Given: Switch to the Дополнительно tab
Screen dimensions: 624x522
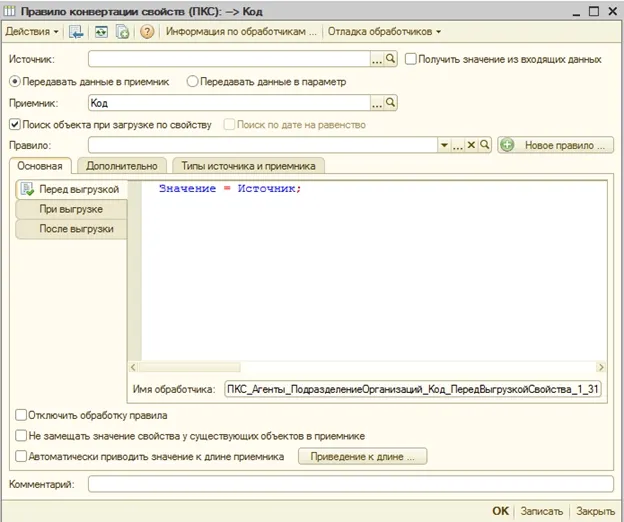Looking at the screenshot, I should (122, 166).
